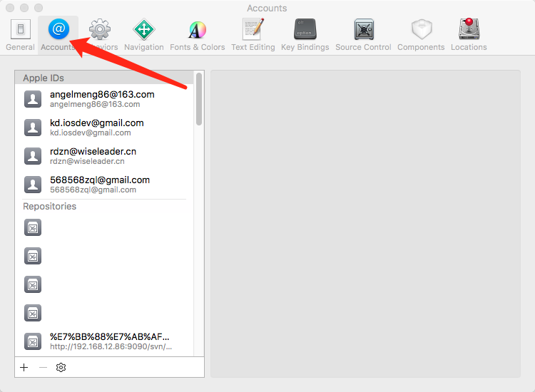535x392 pixels.
Task: Add a new account with plus button
Action: [24, 368]
